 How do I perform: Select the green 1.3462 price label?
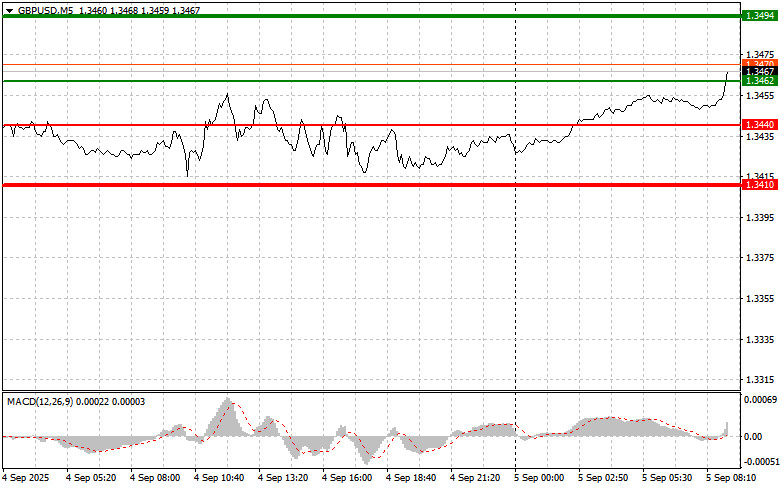point(759,80)
